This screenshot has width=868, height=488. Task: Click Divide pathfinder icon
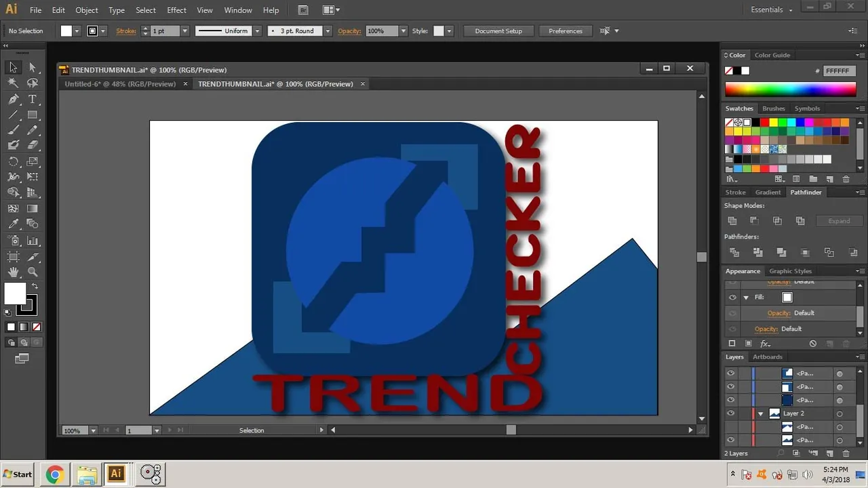734,252
